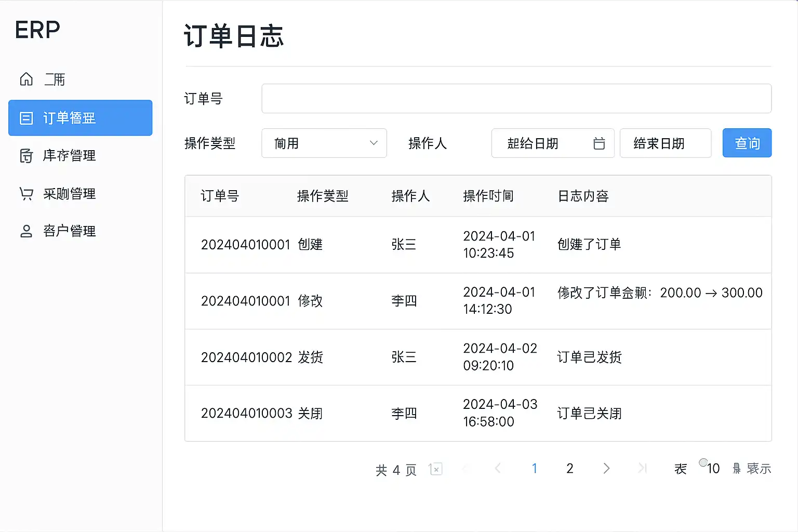798x532 pixels.
Task: Expand the 操作类型 dropdown
Action: pyautogui.click(x=324, y=143)
